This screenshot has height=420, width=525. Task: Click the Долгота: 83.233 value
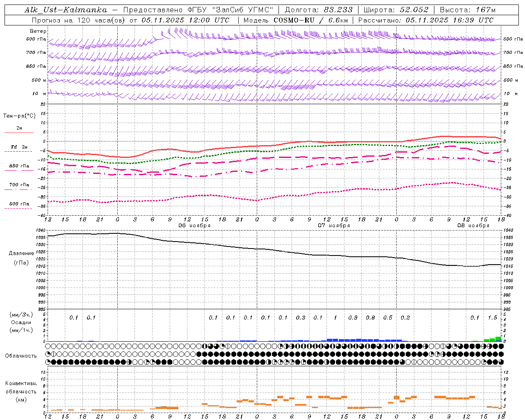click(319, 10)
